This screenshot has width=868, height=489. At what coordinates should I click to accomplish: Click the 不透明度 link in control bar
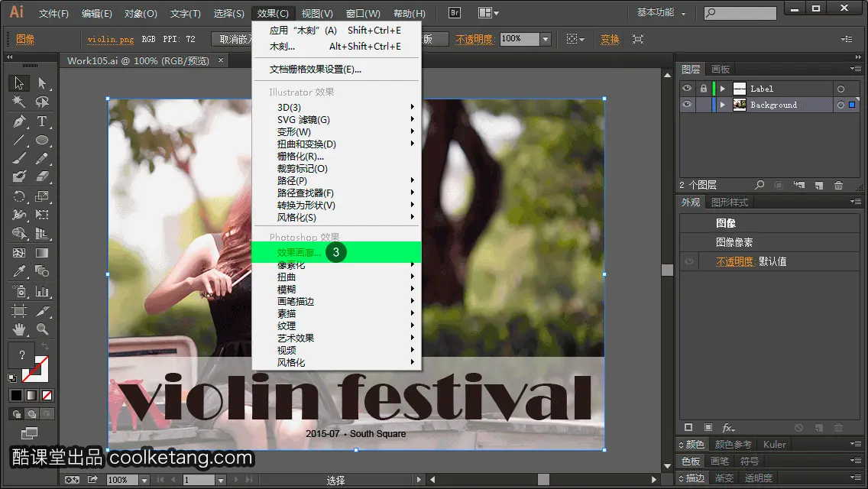(x=474, y=39)
